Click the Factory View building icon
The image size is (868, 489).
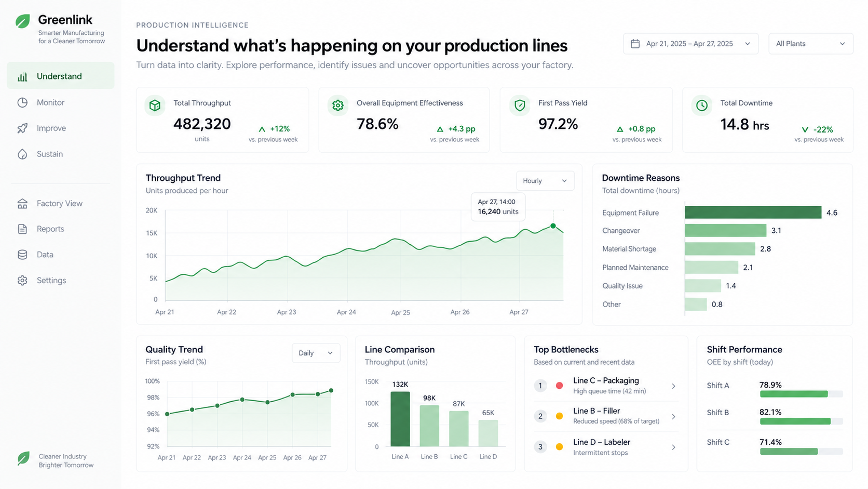[22, 203]
